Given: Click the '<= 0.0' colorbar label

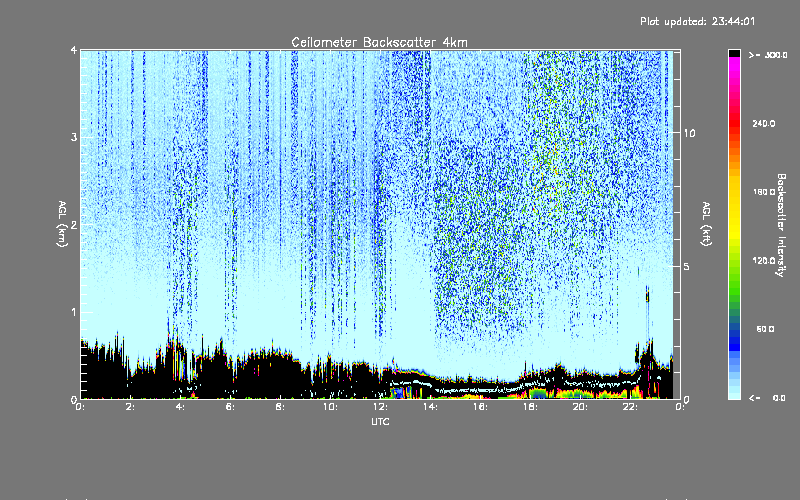Looking at the screenshot, I should point(767,397).
